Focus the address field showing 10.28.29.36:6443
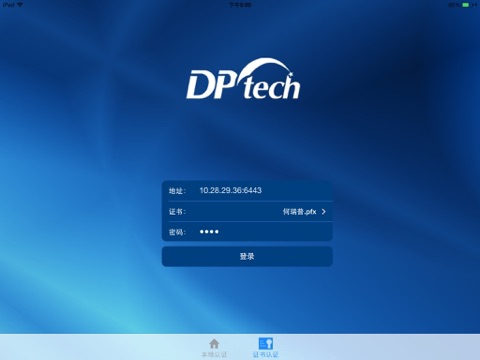The width and height of the screenshot is (480, 360). coord(247,191)
